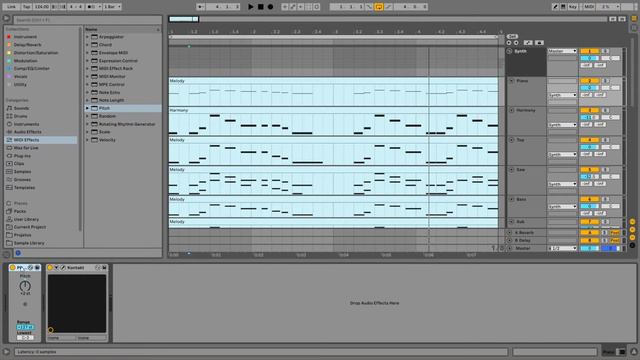Screen dimensions: 640x360
Task: Open Synth track routing dropdown
Action: (562, 51)
